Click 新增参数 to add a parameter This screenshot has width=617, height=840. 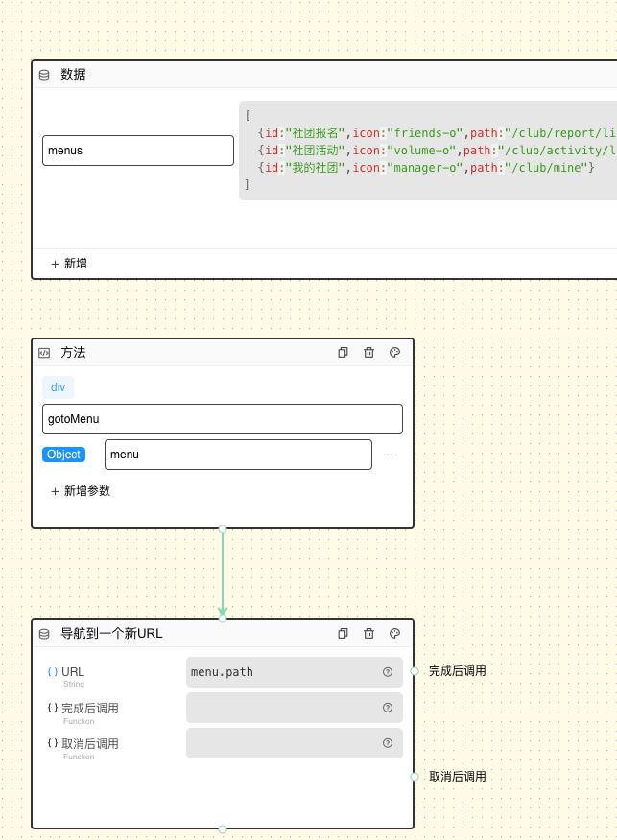click(x=81, y=491)
